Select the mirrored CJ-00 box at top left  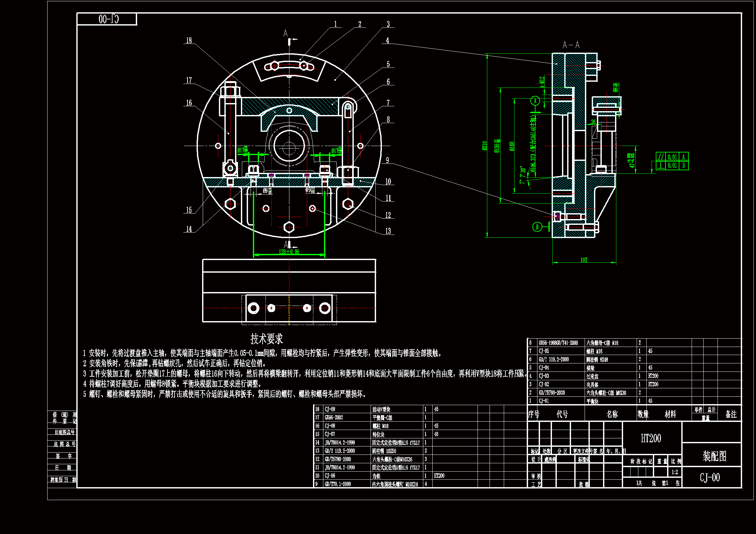point(107,19)
